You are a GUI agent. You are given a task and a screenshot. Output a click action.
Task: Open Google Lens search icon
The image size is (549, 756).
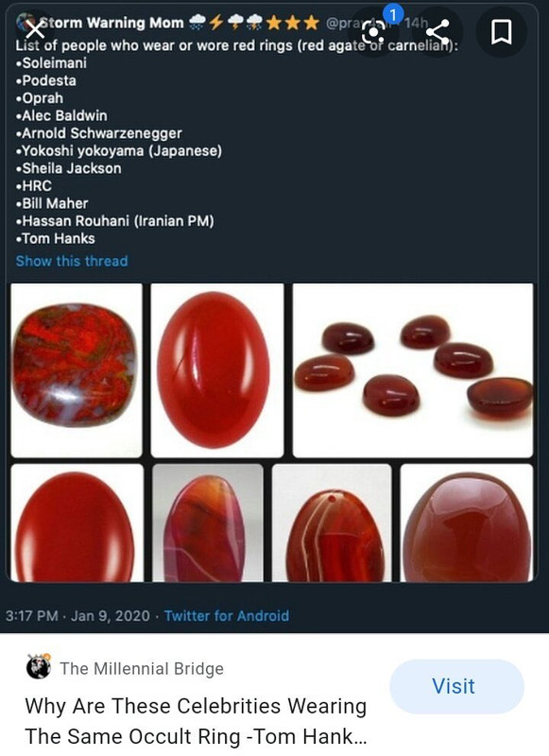(373, 32)
